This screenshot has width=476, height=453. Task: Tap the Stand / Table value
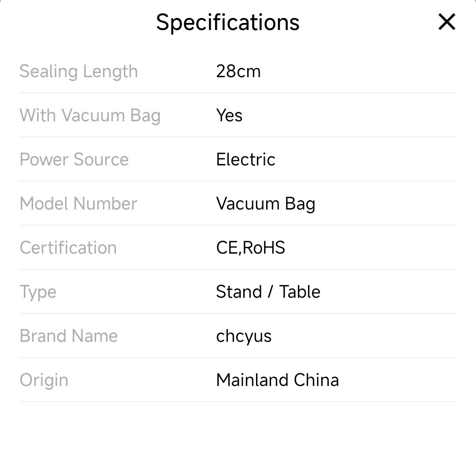(x=268, y=292)
